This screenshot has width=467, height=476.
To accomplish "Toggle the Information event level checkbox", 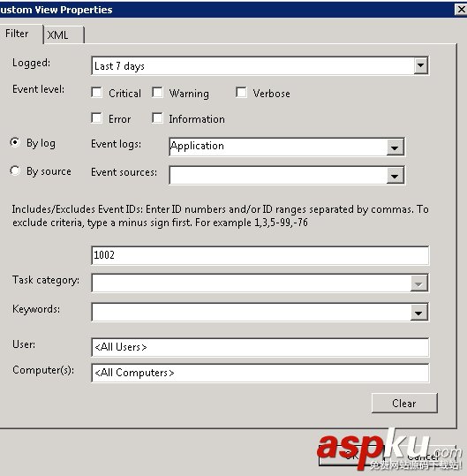I will point(157,117).
